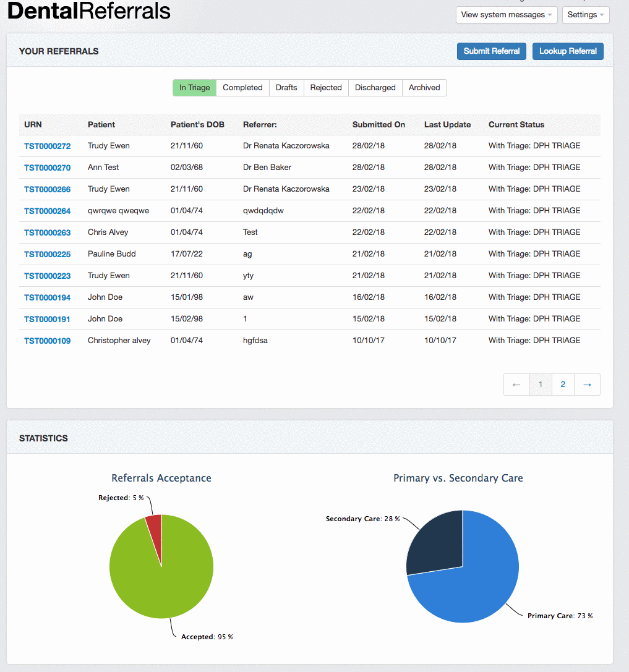Open the Archived tab
This screenshot has width=629, height=672.
[x=424, y=87]
